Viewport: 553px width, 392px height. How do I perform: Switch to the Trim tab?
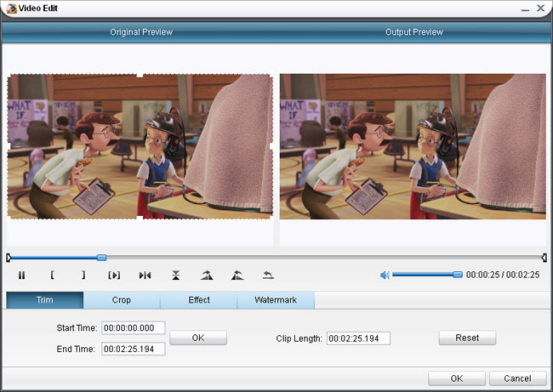click(45, 300)
